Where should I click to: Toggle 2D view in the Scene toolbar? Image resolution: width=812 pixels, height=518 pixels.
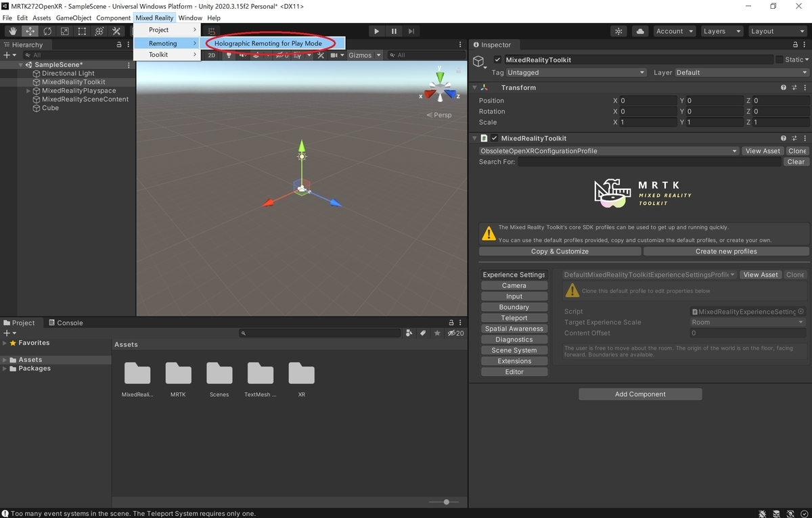[211, 55]
